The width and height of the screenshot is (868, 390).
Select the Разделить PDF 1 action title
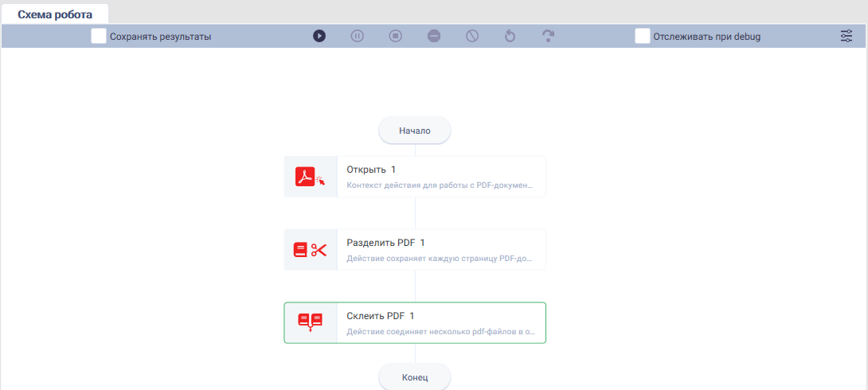(386, 243)
